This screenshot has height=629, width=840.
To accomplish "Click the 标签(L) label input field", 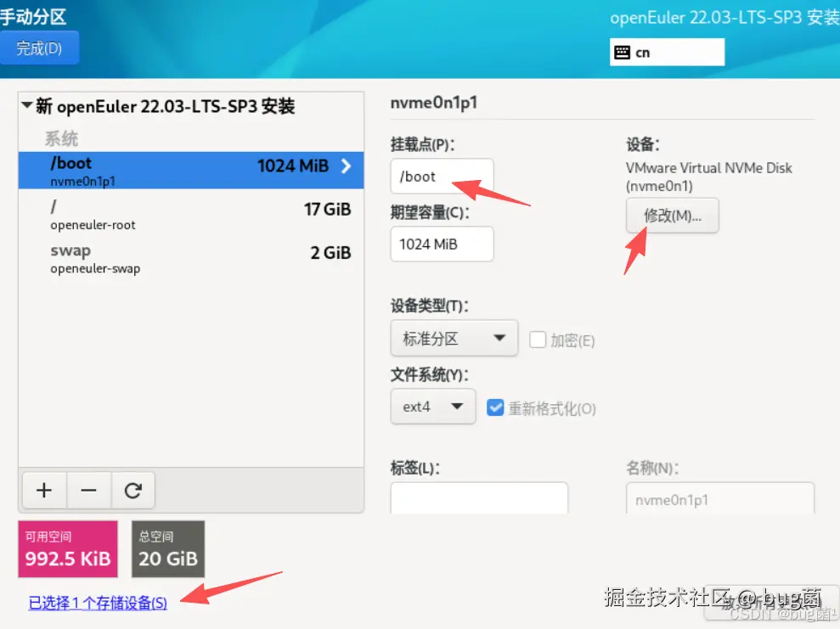I will 479,498.
